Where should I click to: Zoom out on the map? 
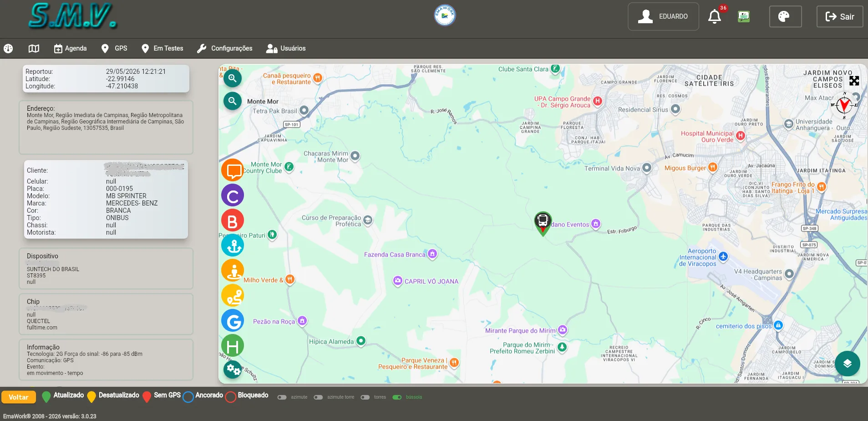(233, 101)
